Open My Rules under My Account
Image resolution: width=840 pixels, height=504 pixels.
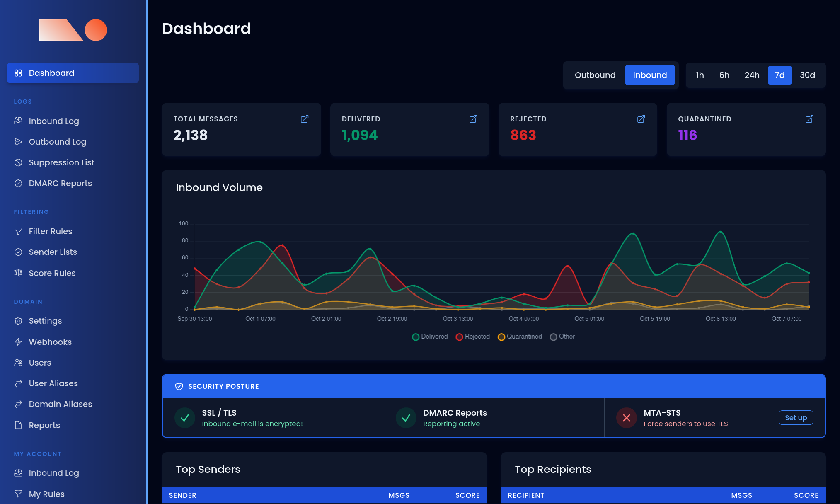click(73, 494)
